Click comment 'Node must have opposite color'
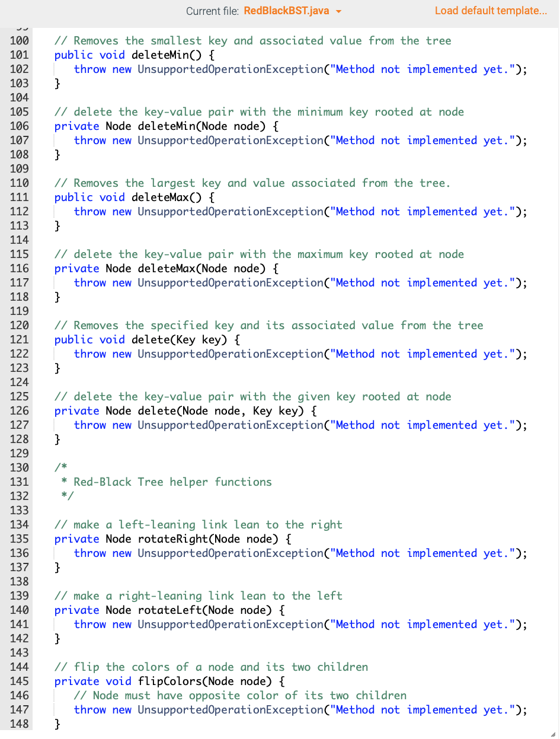The height and width of the screenshot is (739, 560). (x=241, y=696)
